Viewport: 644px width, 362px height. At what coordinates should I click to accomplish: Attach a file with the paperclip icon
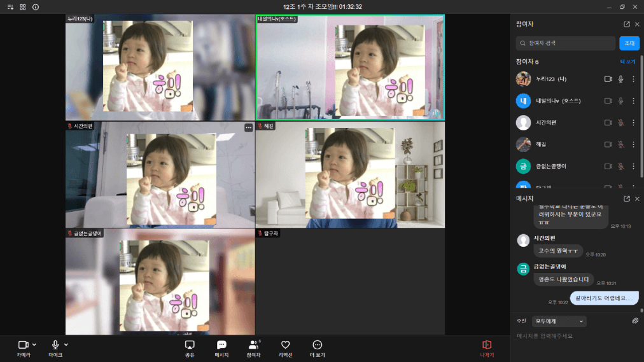tap(635, 321)
